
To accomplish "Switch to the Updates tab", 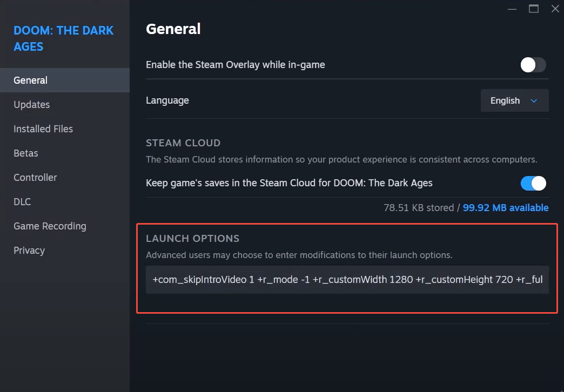I will (x=32, y=105).
